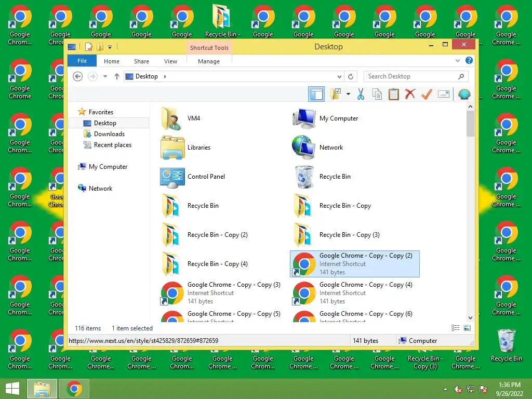The image size is (532, 399).
Task: Switch to the Share ribbon tab
Action: [141, 61]
